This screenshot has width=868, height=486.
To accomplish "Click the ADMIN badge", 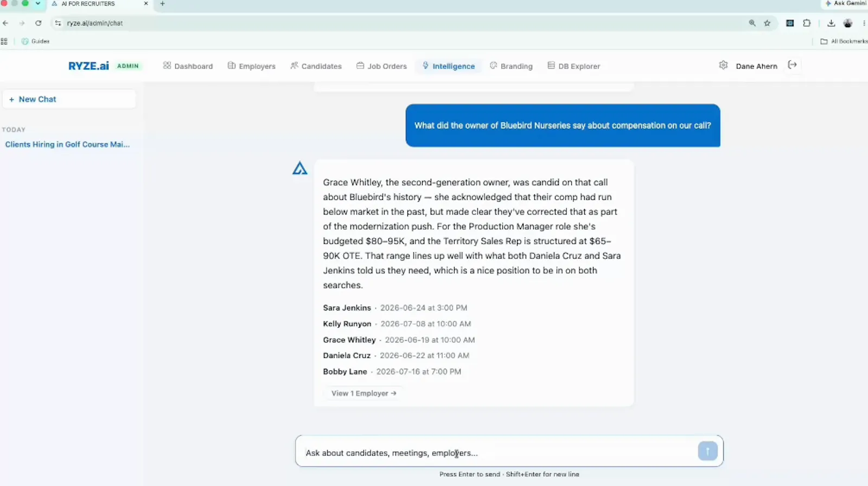I will coord(128,66).
